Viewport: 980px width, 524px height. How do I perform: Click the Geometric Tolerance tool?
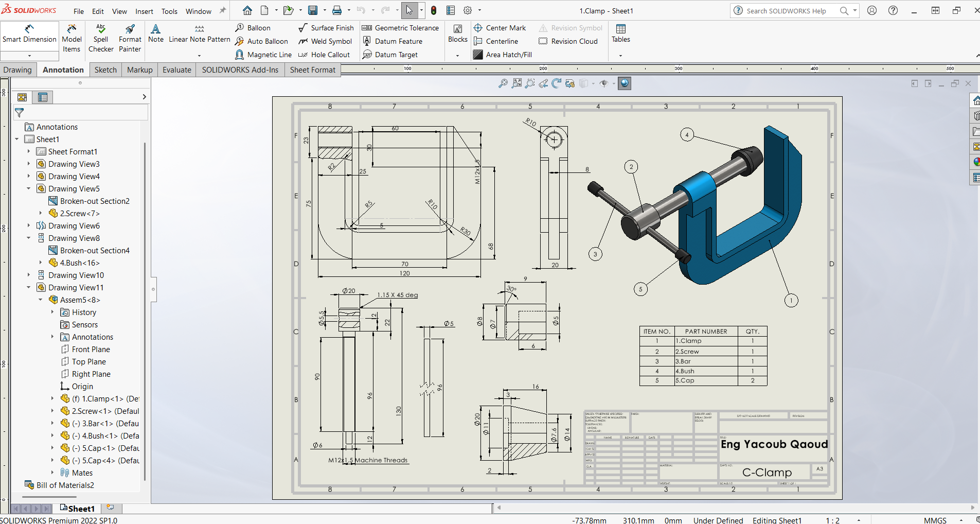pos(400,28)
